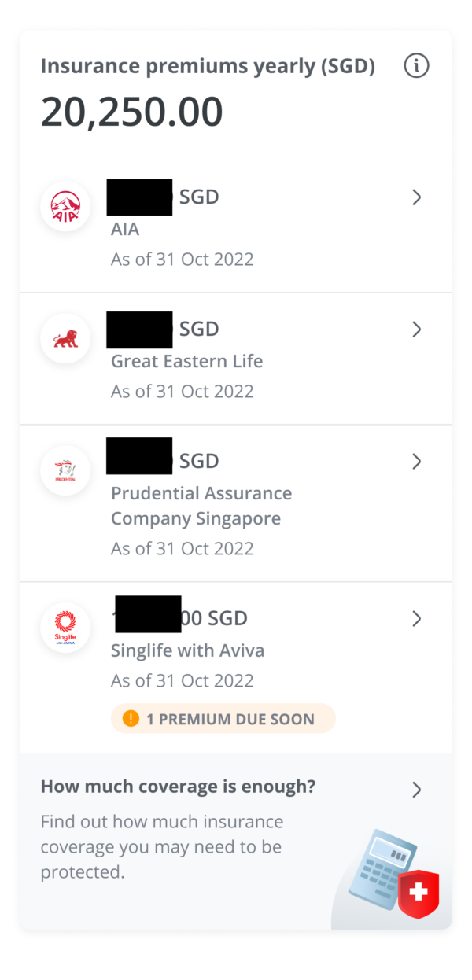Click the Find out how much coverage description
Image resolution: width=472 pixels, height=980 pixels.
161,846
